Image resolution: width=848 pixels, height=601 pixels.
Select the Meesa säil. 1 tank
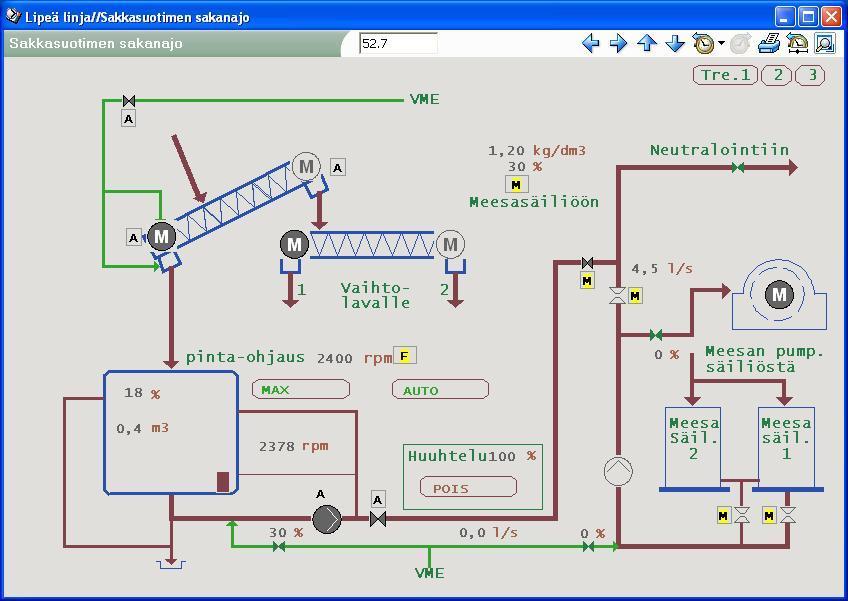click(786, 447)
